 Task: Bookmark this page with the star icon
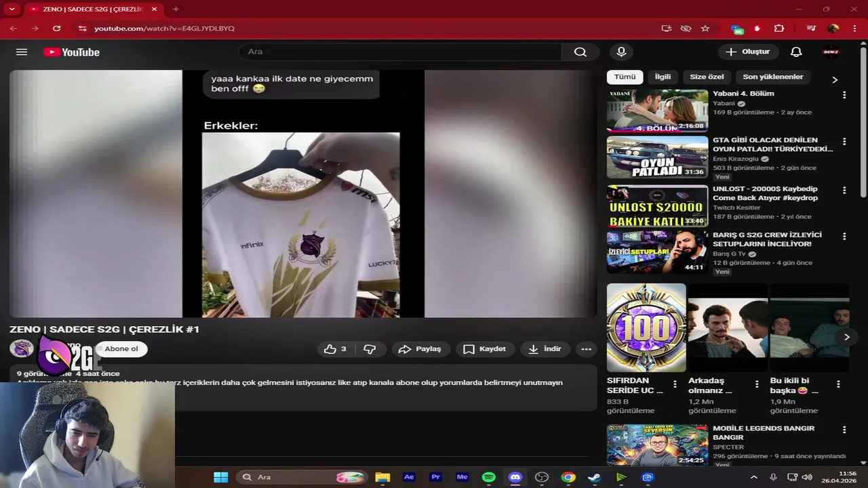coord(705,28)
